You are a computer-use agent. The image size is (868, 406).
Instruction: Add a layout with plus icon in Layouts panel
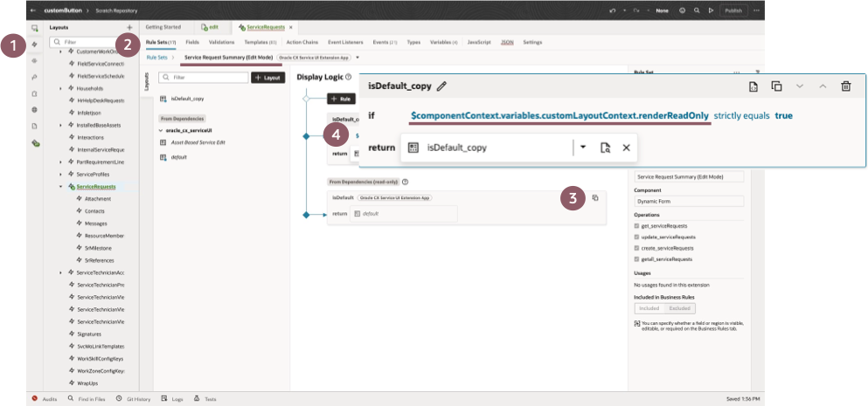(129, 27)
